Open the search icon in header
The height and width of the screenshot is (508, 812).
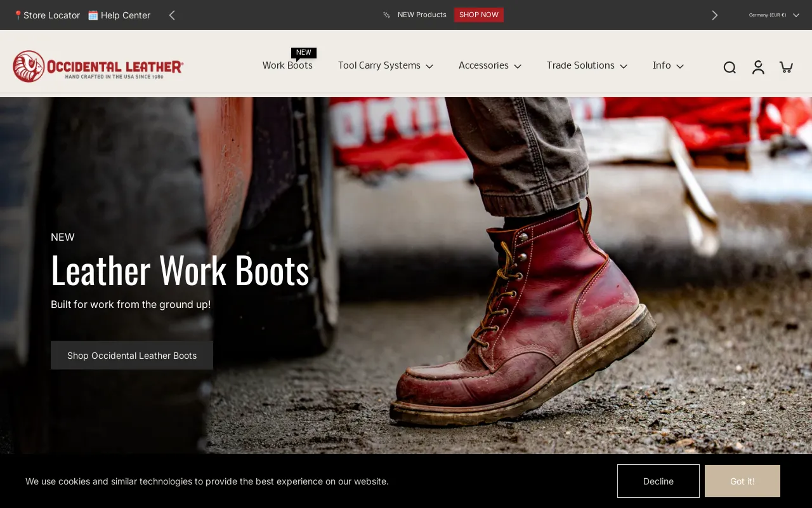730,67
